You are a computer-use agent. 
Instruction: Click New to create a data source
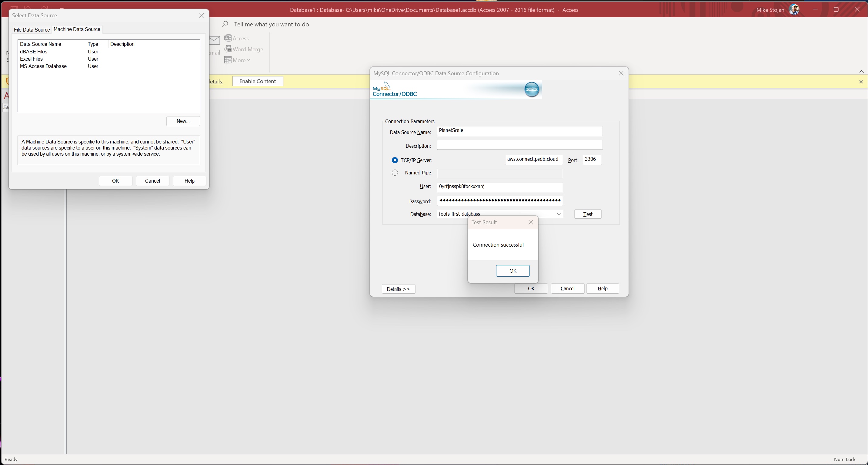point(183,121)
